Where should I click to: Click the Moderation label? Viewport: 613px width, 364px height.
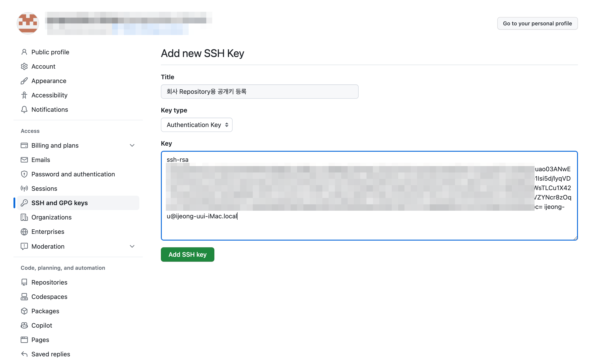48,246
